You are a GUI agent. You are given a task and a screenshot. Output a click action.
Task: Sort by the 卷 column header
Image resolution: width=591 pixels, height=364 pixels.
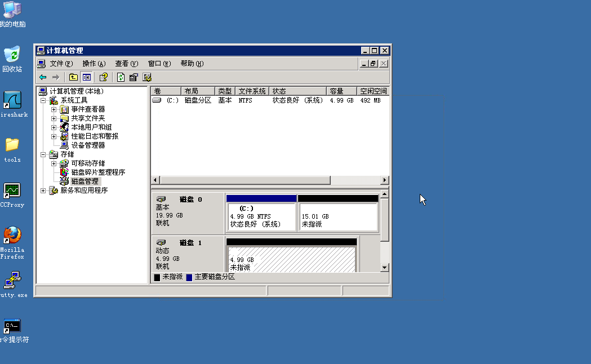pos(166,91)
